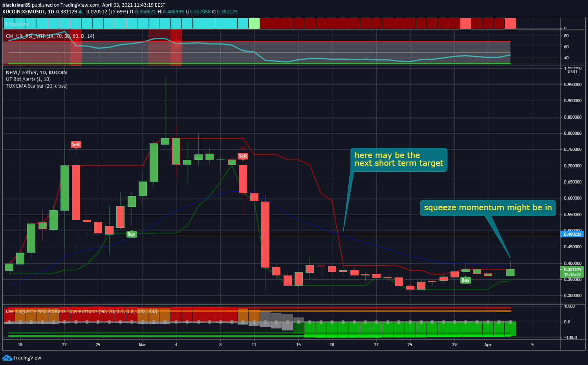Click the Buy label near 28 Feb

131,234
